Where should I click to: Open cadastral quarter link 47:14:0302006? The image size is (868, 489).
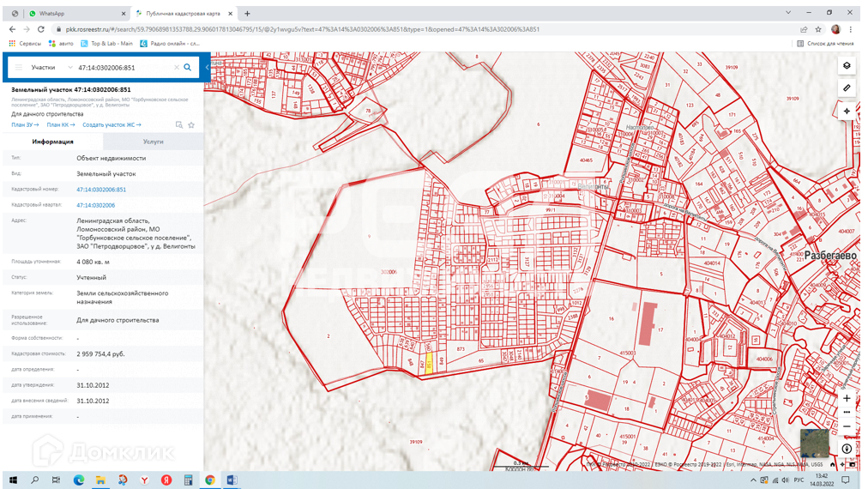(95, 206)
